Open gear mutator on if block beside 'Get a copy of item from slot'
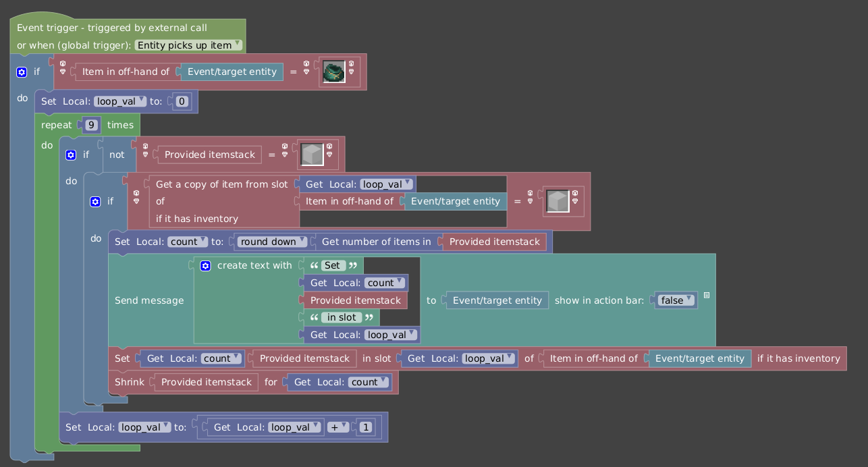 (95, 201)
